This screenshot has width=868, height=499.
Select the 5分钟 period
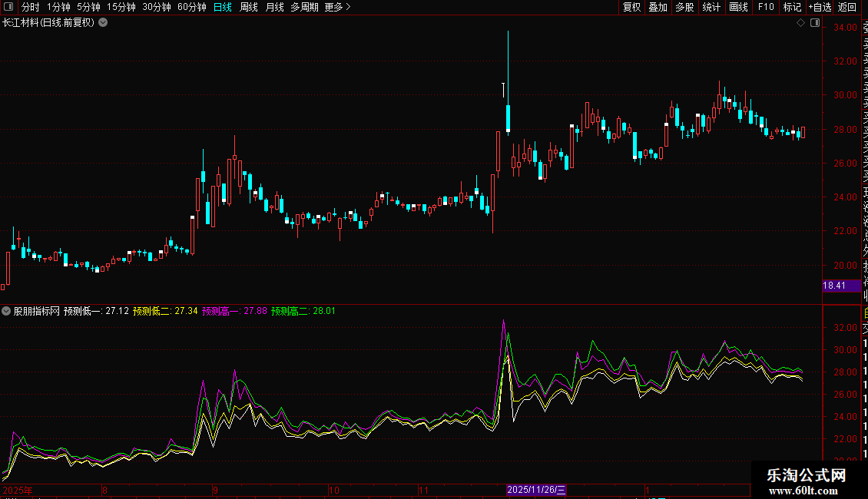pyautogui.click(x=88, y=7)
